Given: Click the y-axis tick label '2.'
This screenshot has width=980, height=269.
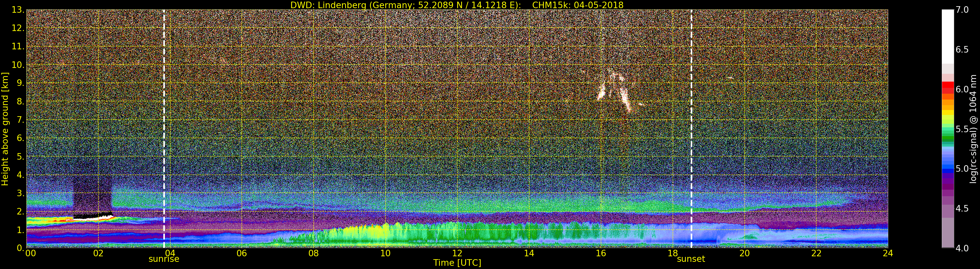Looking at the screenshot, I should click(x=20, y=211).
